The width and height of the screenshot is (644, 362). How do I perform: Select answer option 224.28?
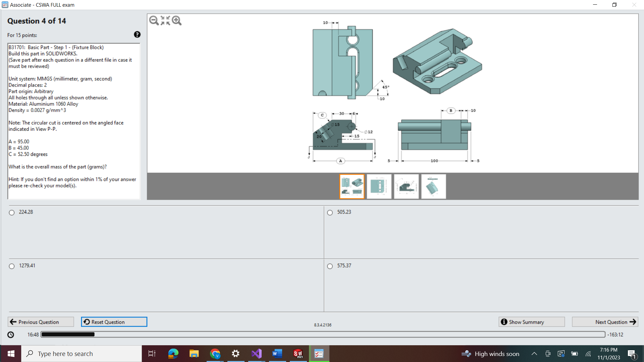12,213
